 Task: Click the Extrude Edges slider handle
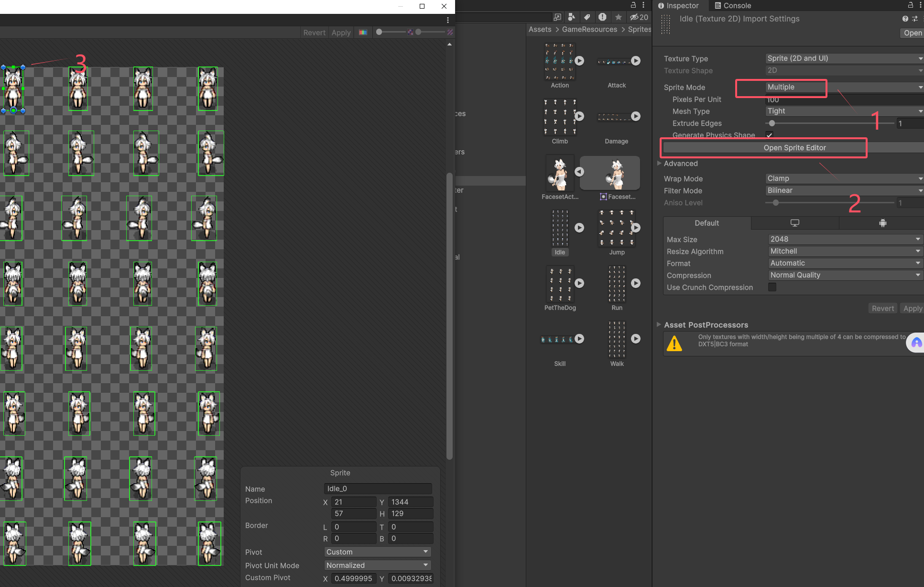[x=772, y=123]
